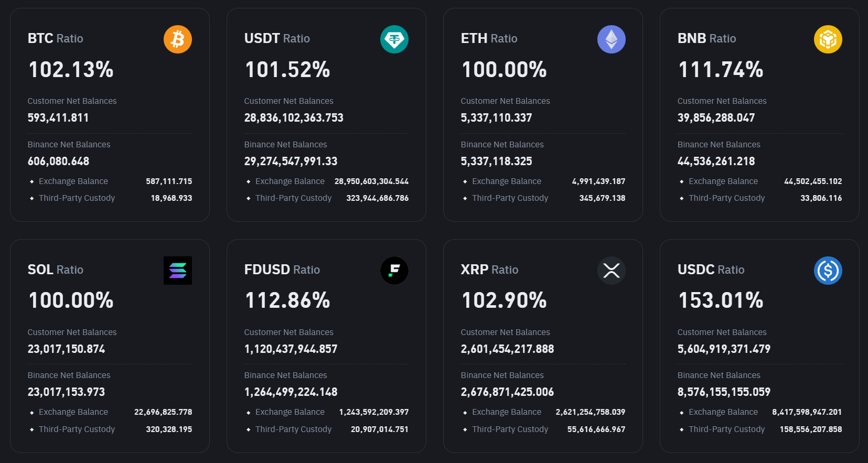Click the XRP logo icon
The image size is (868, 463).
click(x=611, y=271)
